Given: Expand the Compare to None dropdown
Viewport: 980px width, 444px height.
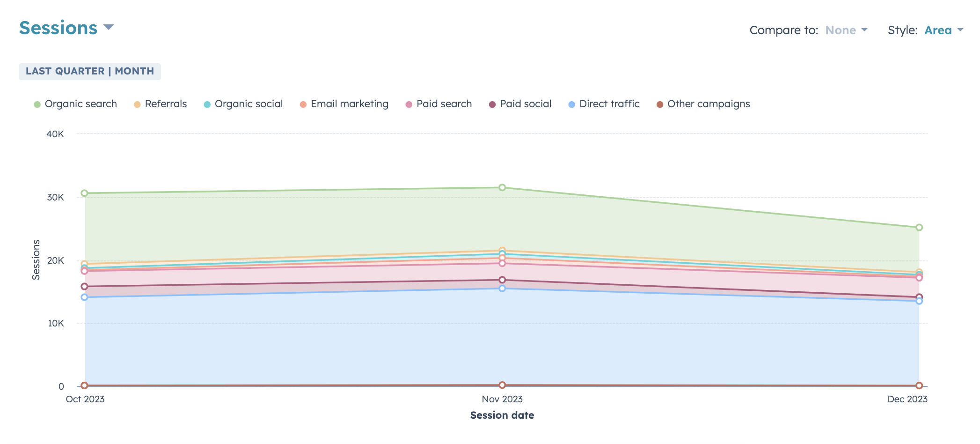Looking at the screenshot, I should [846, 30].
